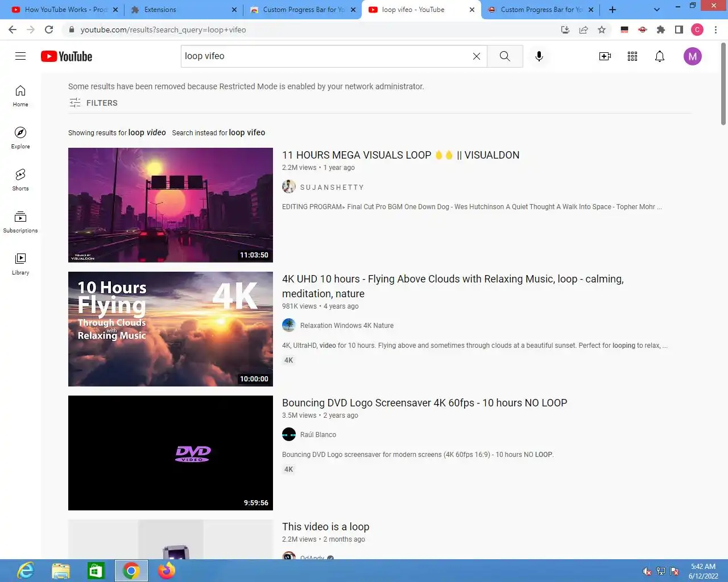Open Shorts in the sidebar
The width and height of the screenshot is (728, 582).
click(x=20, y=180)
